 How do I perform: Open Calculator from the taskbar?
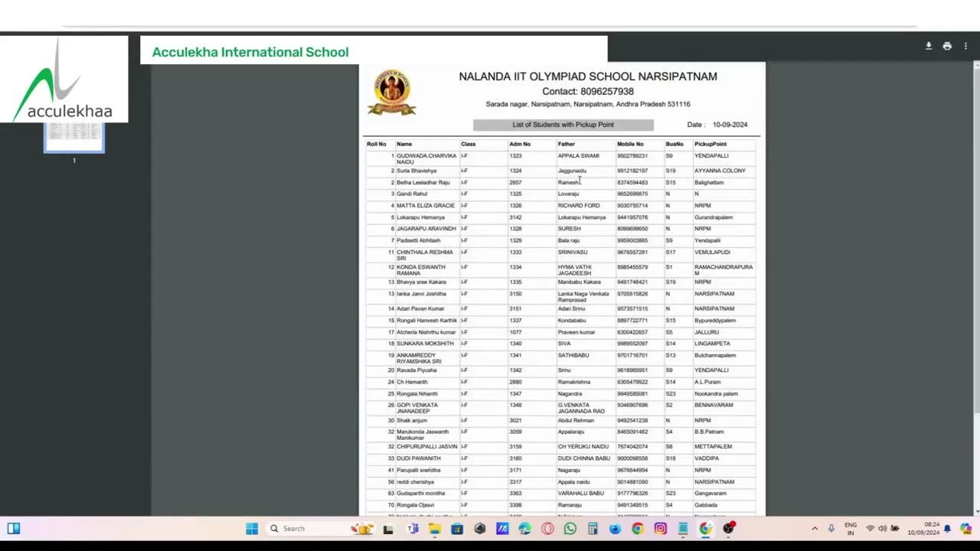click(x=593, y=528)
